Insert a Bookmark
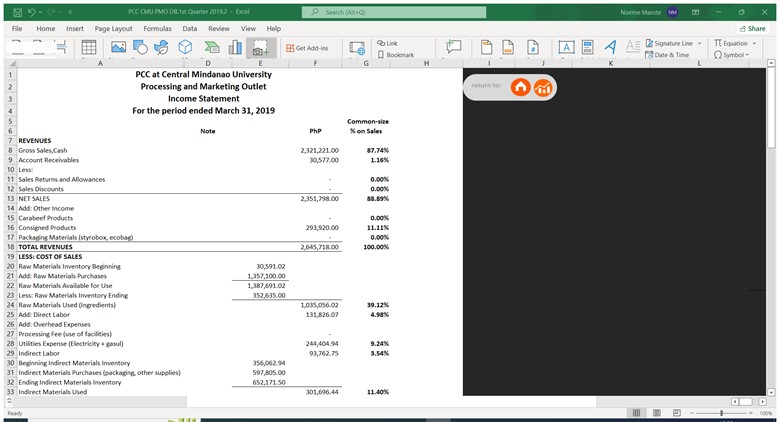The image size is (780, 422). (395, 55)
